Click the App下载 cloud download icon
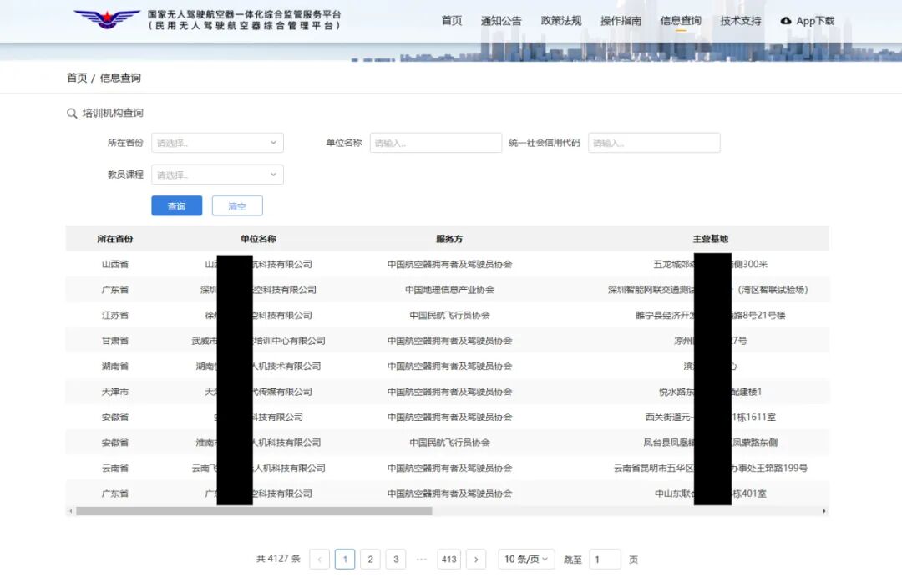This screenshot has height=588, width=902. click(786, 21)
